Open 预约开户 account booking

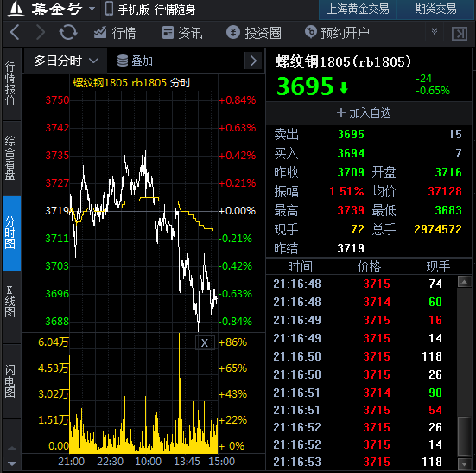coord(337,33)
